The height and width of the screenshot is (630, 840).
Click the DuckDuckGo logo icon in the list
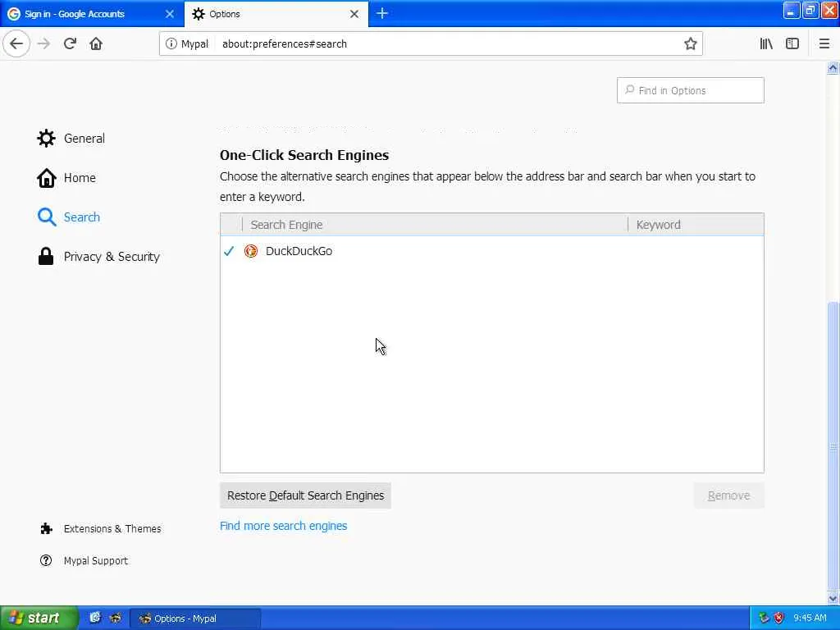pyautogui.click(x=251, y=251)
